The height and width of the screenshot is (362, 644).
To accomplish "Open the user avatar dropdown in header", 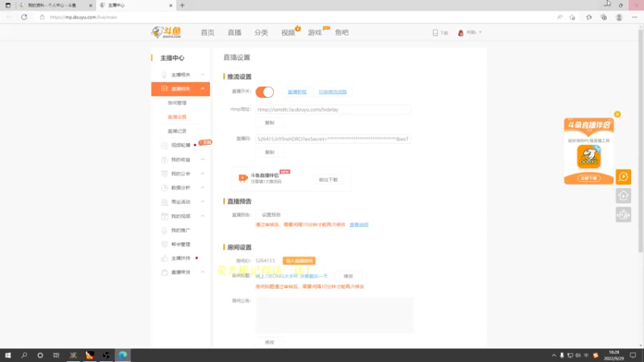I will pos(469,32).
